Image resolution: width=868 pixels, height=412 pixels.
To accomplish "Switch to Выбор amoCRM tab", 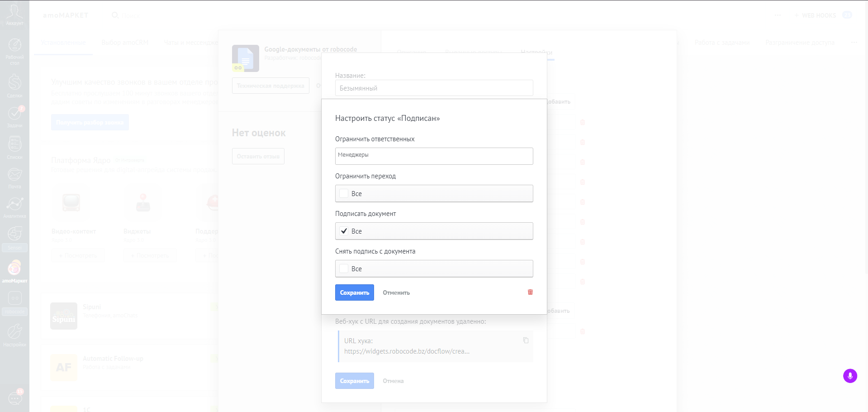I will click(x=125, y=43).
